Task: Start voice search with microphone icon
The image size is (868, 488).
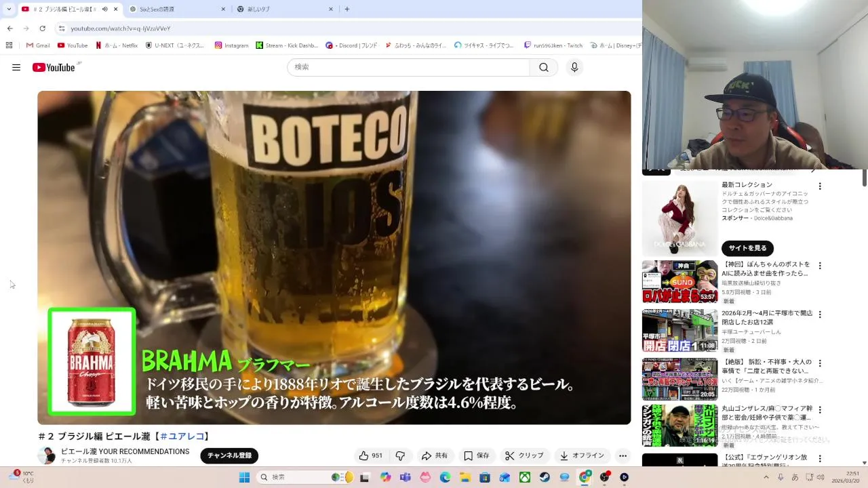Action: pyautogui.click(x=574, y=67)
